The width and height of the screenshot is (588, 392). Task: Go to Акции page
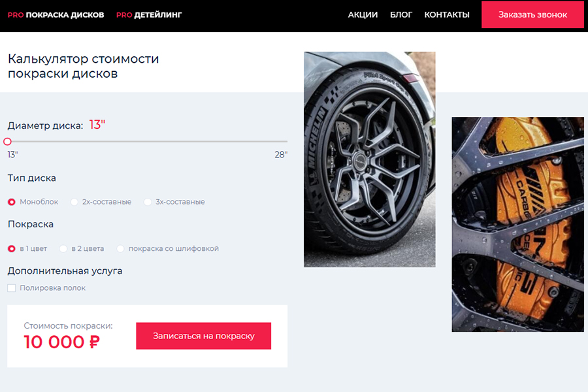click(363, 14)
